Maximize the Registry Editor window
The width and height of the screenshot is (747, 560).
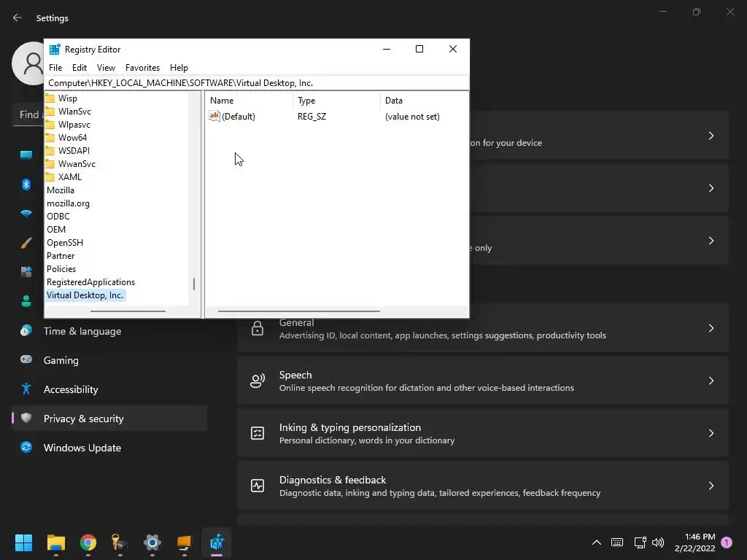pos(419,49)
